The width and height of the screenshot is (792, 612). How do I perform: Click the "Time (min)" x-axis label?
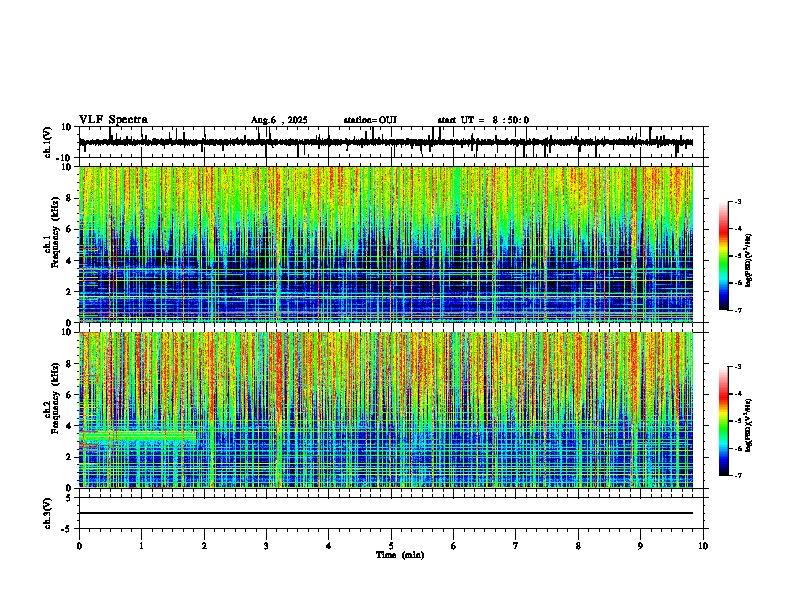point(400,555)
